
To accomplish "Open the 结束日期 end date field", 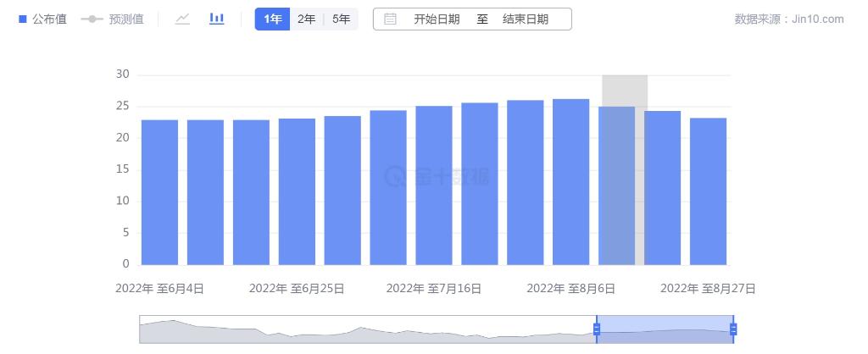I will coord(525,19).
